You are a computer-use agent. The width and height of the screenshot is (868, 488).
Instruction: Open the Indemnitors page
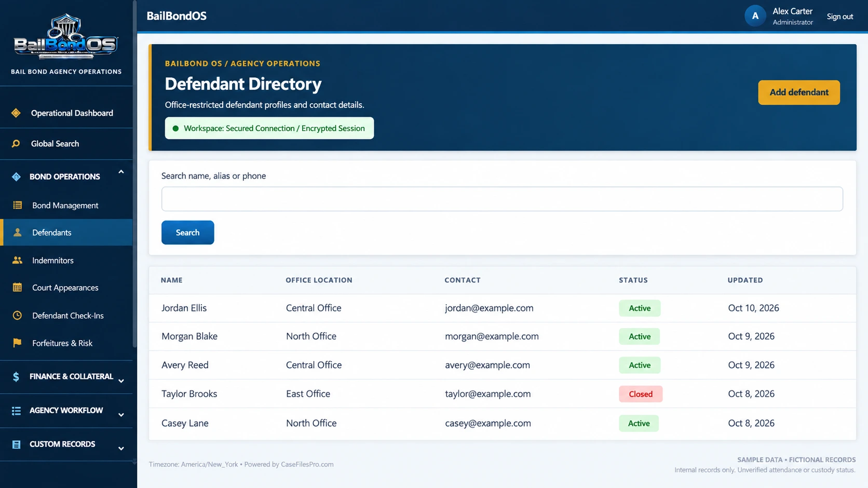point(66,260)
